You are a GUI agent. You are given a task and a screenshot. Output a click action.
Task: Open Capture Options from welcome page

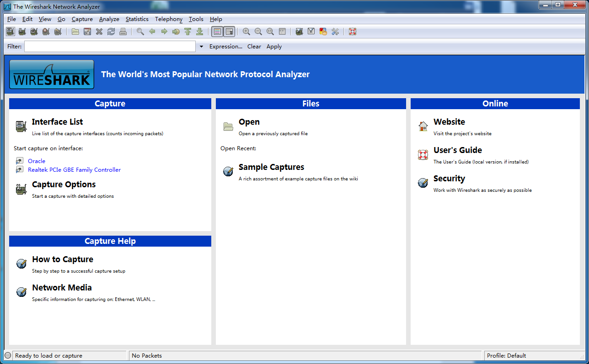point(64,185)
